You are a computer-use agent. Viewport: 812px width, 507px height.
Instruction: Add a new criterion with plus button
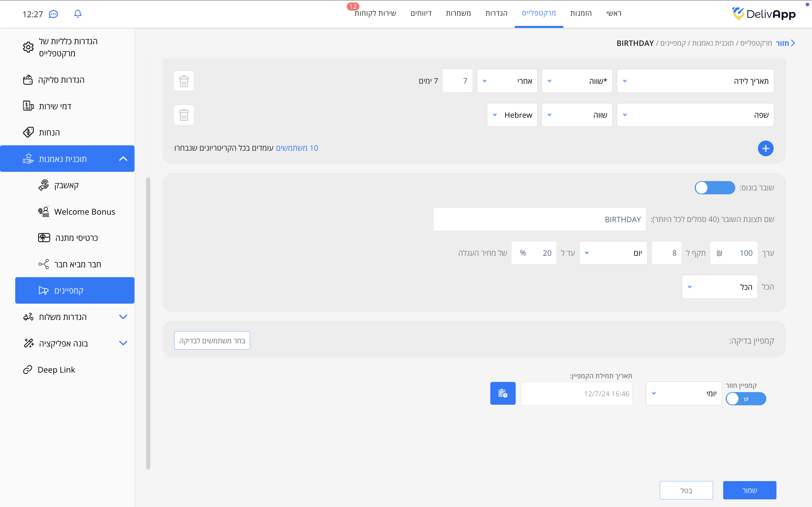point(765,148)
